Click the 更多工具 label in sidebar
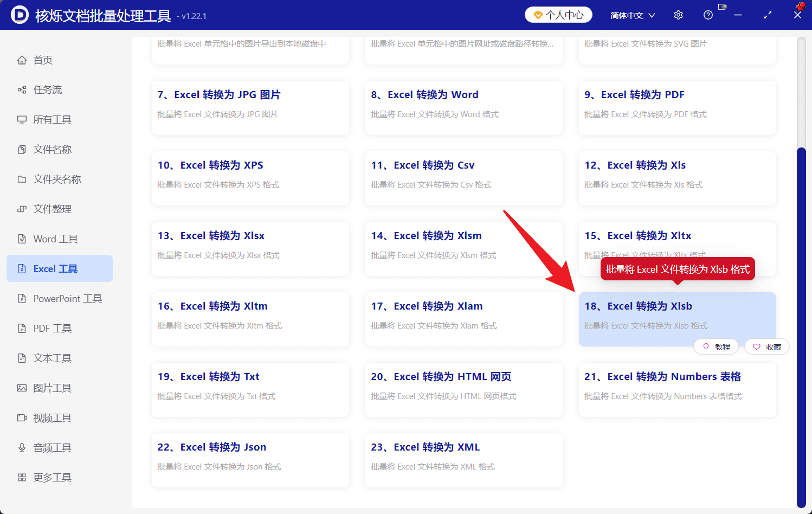Viewport: 812px width, 514px height. [x=53, y=478]
